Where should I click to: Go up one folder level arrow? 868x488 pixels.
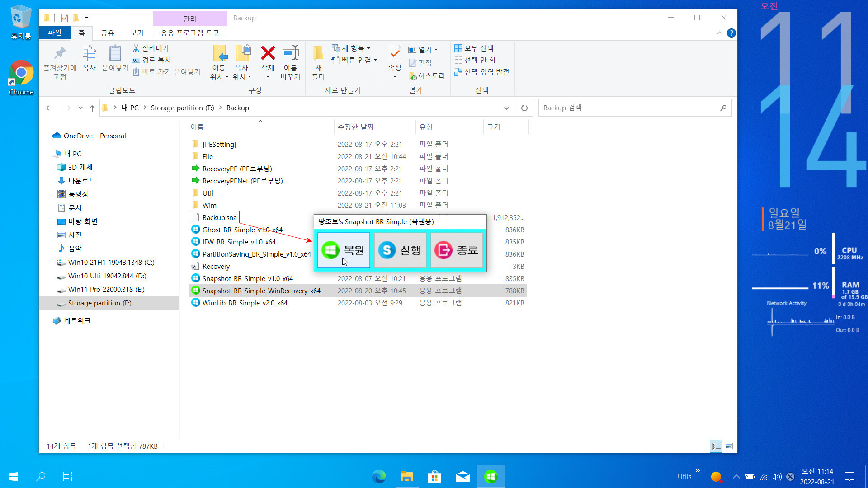[92, 108]
